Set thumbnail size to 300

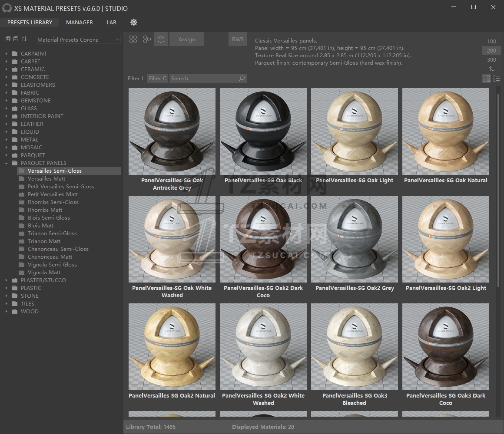point(491,60)
